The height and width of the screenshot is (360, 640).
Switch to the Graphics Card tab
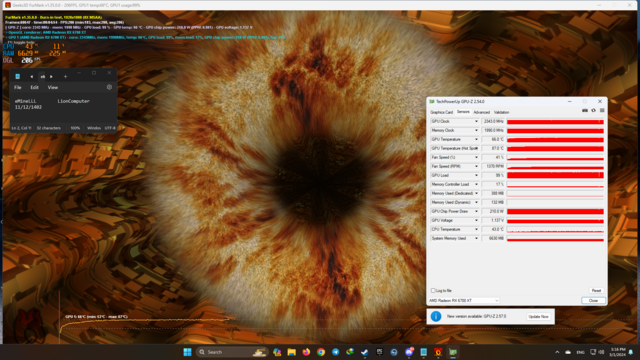click(x=442, y=112)
